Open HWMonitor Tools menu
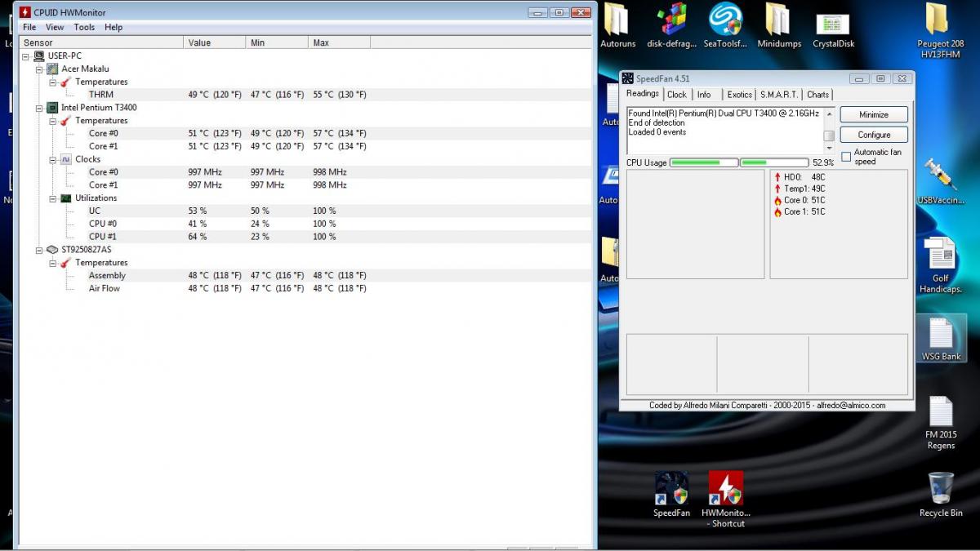Image resolution: width=980 pixels, height=551 pixels. click(84, 27)
